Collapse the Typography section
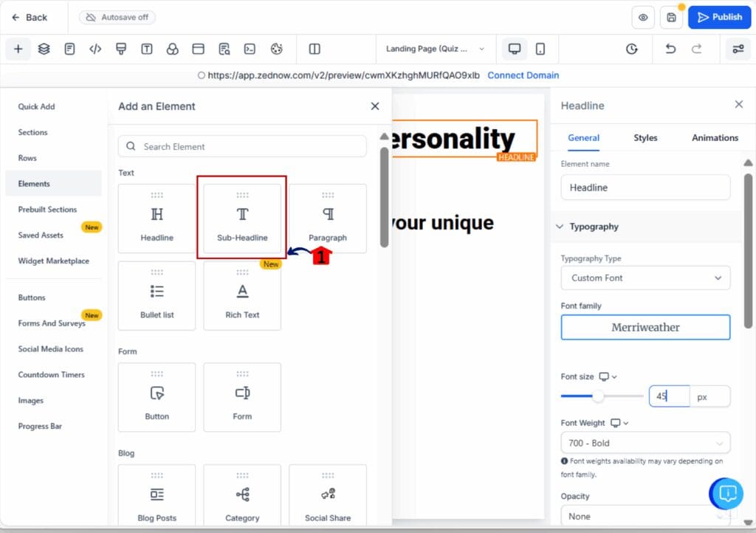 (560, 227)
